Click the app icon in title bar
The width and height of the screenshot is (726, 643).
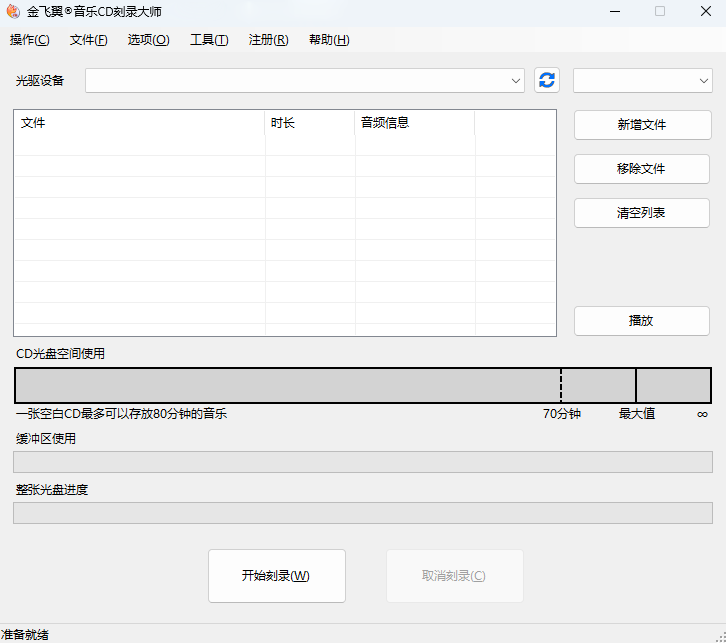(x=13, y=11)
